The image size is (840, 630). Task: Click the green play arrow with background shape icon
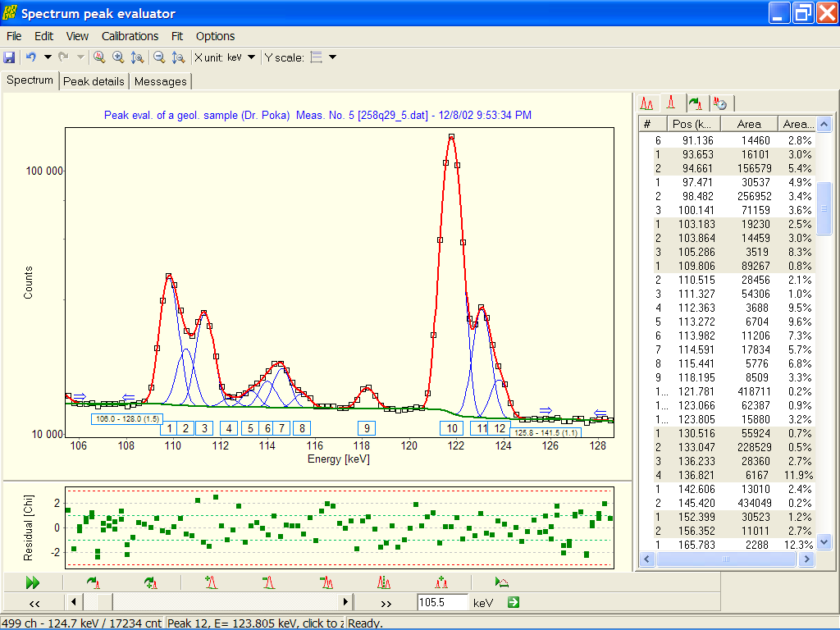501,582
